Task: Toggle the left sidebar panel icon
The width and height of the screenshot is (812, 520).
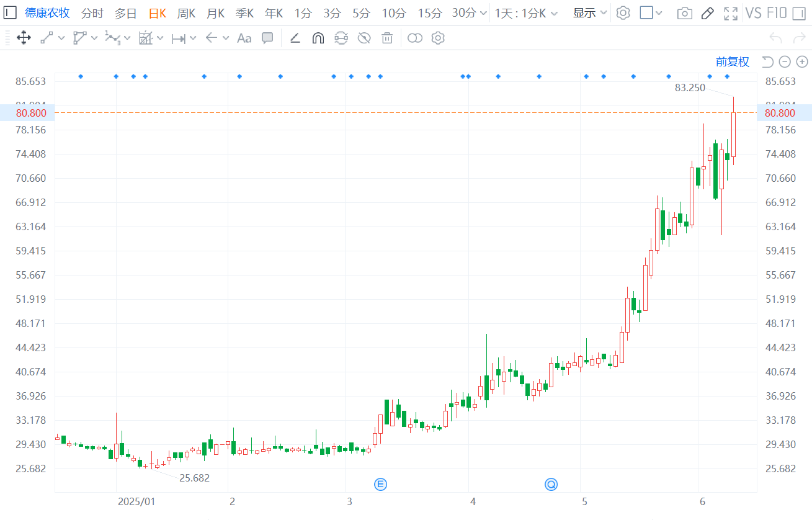Action: [x=11, y=12]
